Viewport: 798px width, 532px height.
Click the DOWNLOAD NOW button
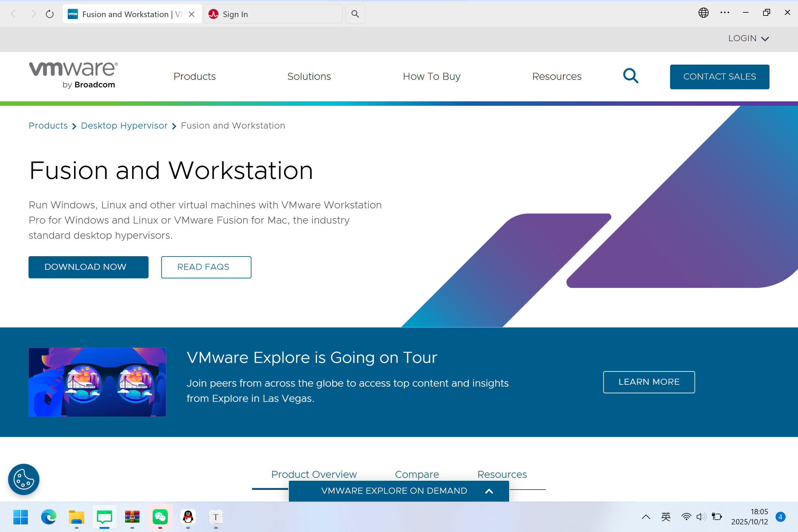pyautogui.click(x=88, y=267)
